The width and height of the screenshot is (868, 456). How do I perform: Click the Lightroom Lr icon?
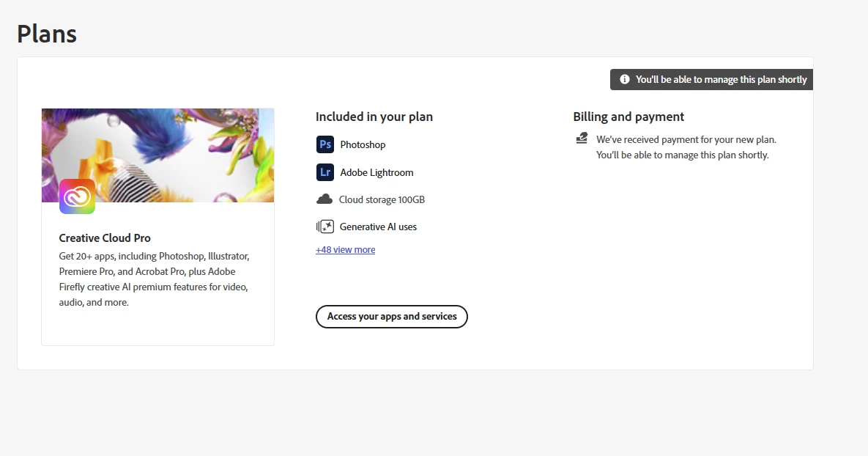[325, 172]
